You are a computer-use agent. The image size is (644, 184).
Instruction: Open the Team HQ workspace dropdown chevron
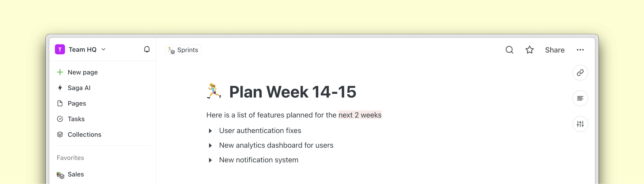[104, 49]
